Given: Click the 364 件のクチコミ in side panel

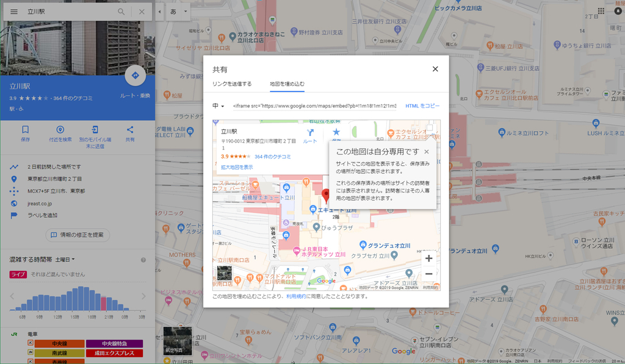Looking at the screenshot, I should click(x=73, y=98).
